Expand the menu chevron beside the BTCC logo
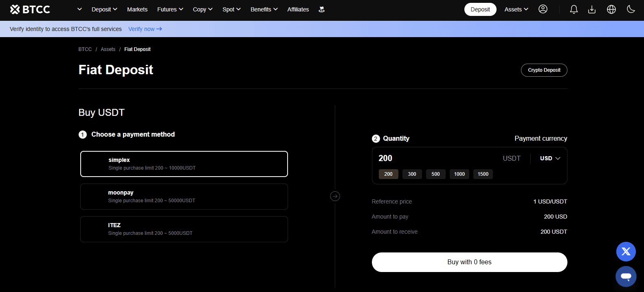The image size is (644, 292). coord(79,9)
